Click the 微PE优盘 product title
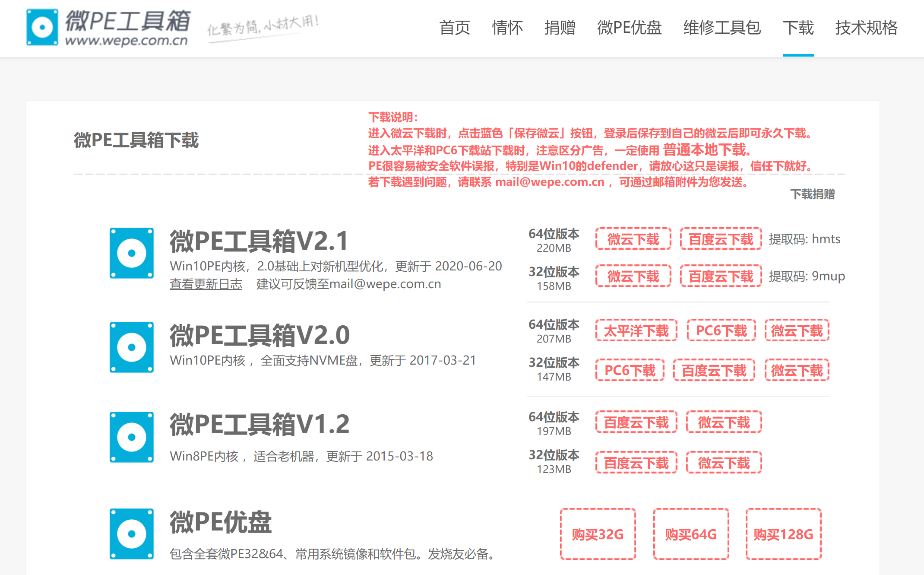This screenshot has height=575, width=924. tap(221, 522)
